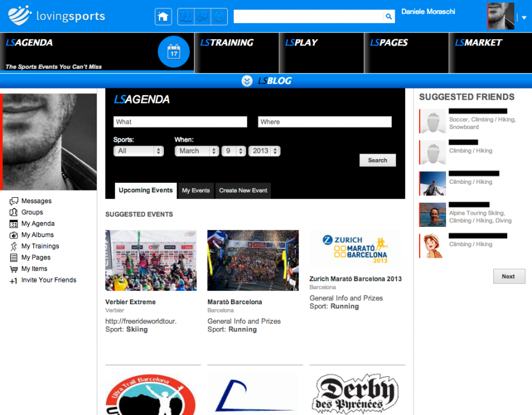Open the LSMARKET navigation tab
This screenshot has width=532, height=415.
[x=491, y=53]
